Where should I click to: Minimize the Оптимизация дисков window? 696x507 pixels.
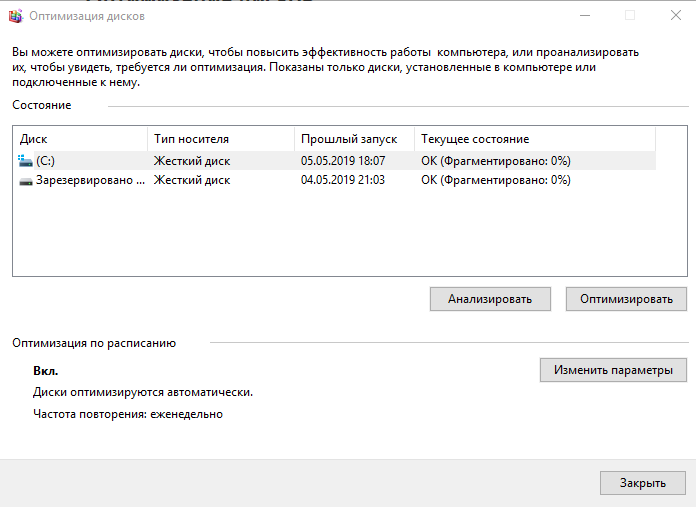585,16
